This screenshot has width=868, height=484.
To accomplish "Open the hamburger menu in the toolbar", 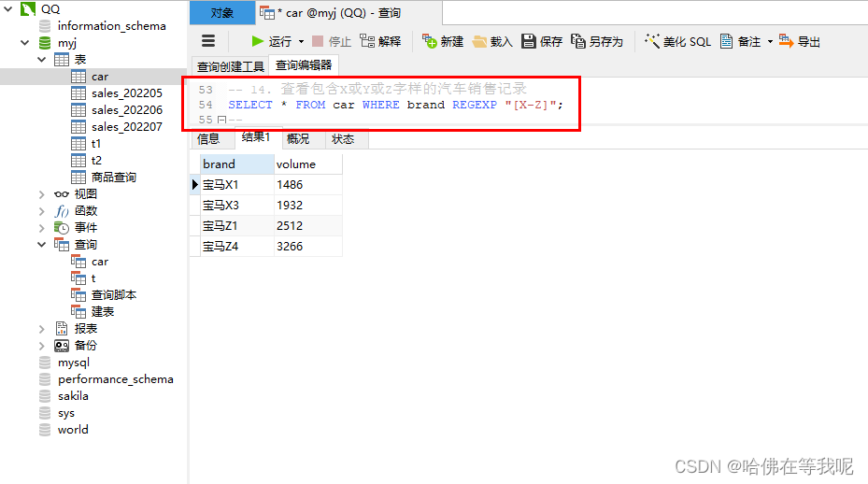I will (208, 41).
